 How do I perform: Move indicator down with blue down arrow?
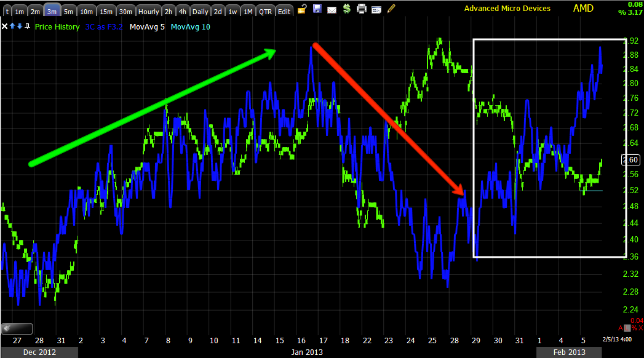tap(19, 26)
